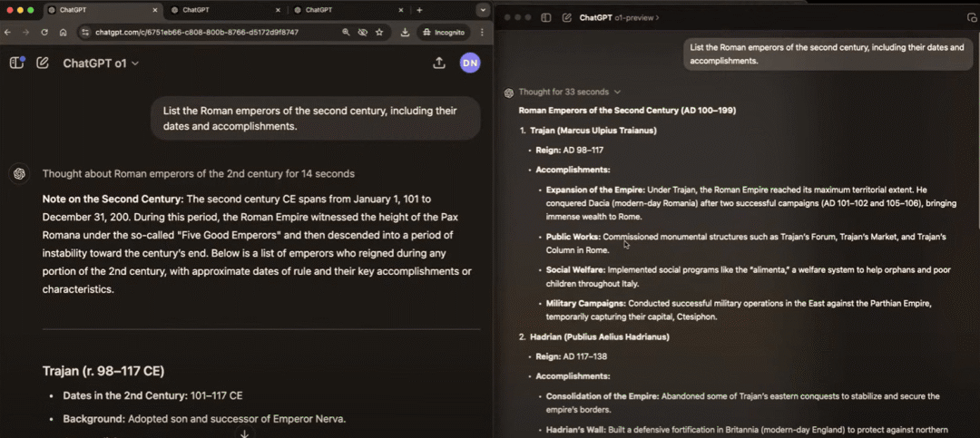This screenshot has width=980, height=438.
Task: Click the scroll-to-bottom arrow in browser chat
Action: pyautogui.click(x=244, y=433)
